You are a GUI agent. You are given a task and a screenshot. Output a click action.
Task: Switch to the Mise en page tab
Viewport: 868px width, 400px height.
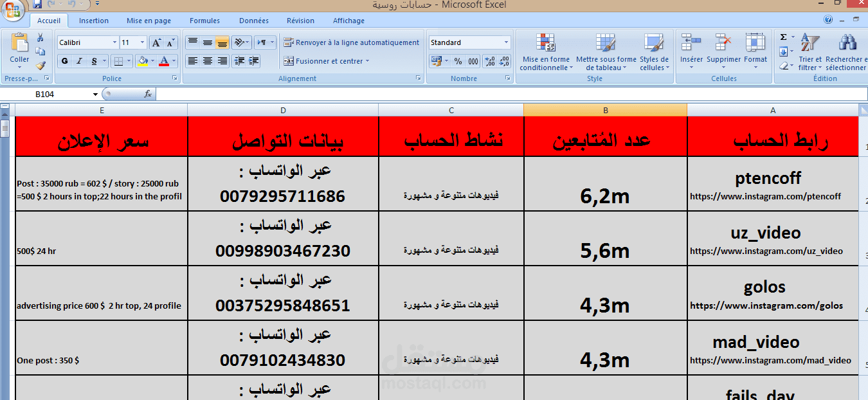[149, 21]
